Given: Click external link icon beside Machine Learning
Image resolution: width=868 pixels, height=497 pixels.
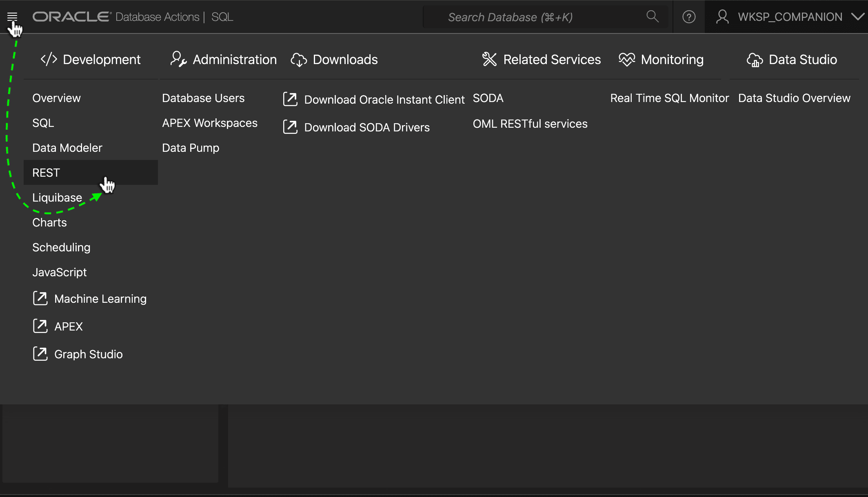Looking at the screenshot, I should [x=40, y=298].
